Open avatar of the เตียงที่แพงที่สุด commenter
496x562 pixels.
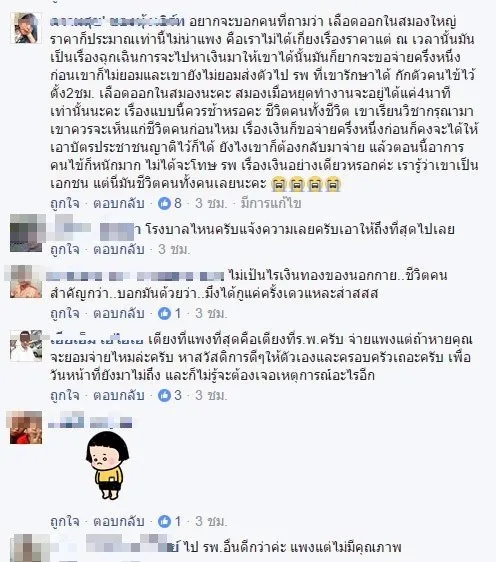click(x=26, y=346)
